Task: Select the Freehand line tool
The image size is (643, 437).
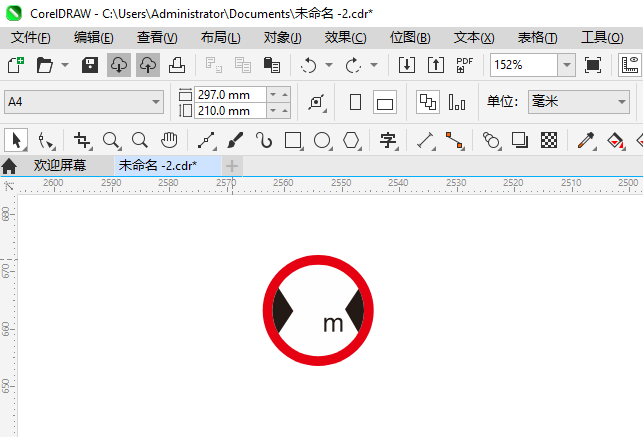Action: point(207,140)
